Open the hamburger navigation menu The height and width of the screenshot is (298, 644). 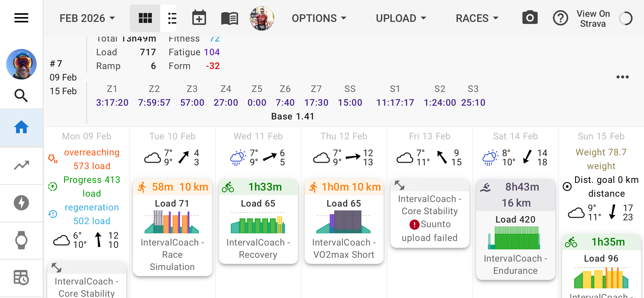pos(21,18)
